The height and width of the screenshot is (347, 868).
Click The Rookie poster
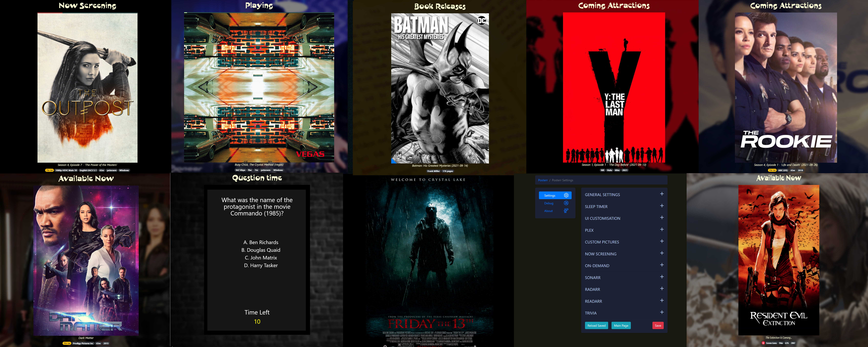(x=786, y=88)
